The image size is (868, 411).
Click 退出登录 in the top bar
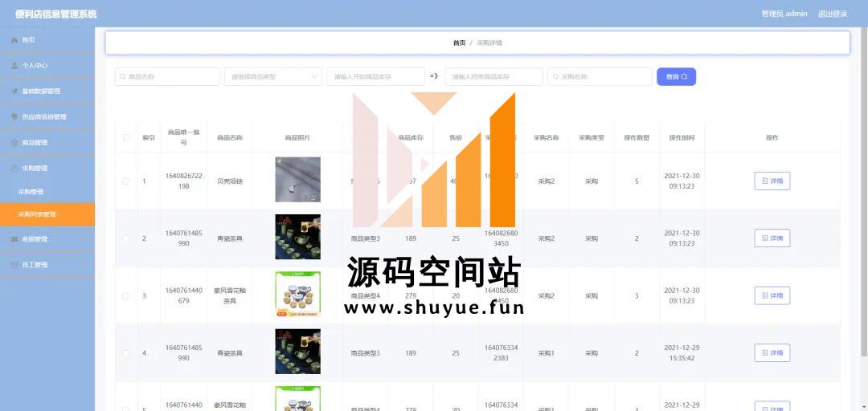pos(833,14)
